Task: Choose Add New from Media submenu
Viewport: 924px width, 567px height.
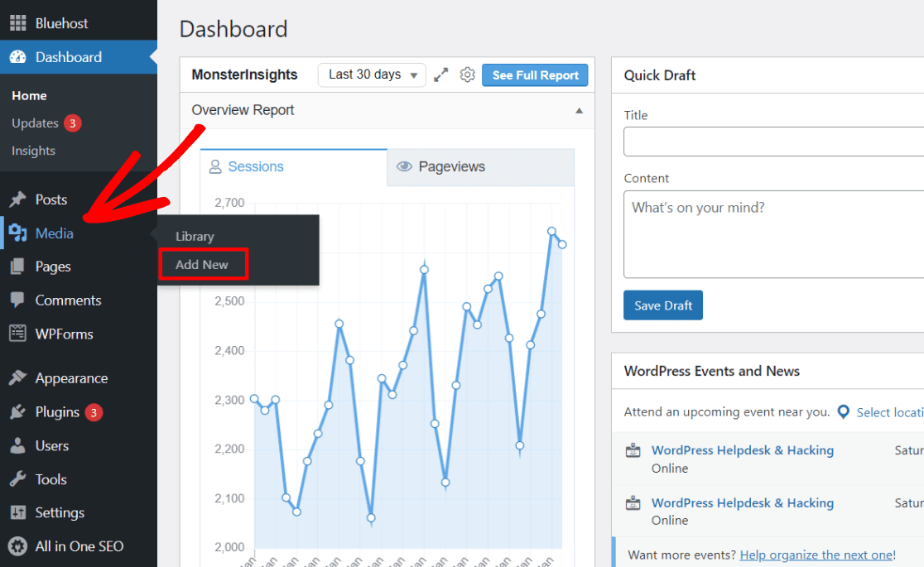Action: click(x=202, y=265)
